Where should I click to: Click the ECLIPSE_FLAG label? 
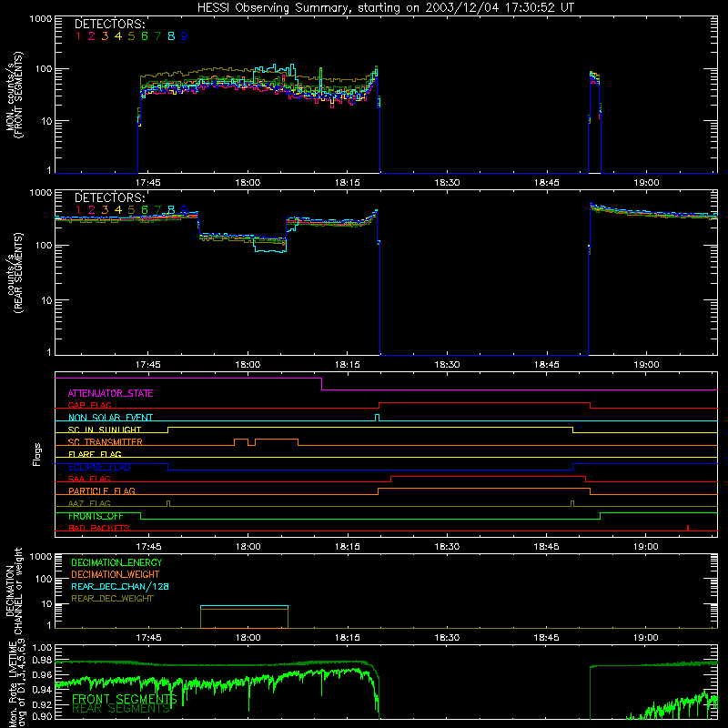[99, 467]
